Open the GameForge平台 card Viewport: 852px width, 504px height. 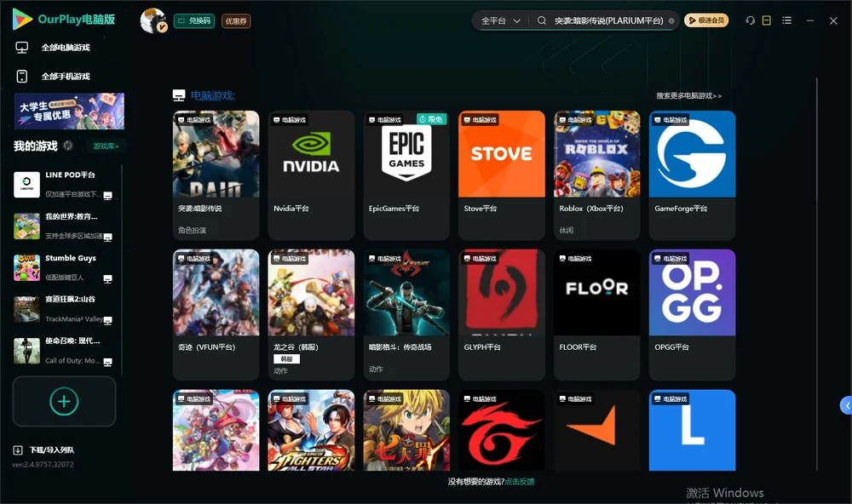692,175
